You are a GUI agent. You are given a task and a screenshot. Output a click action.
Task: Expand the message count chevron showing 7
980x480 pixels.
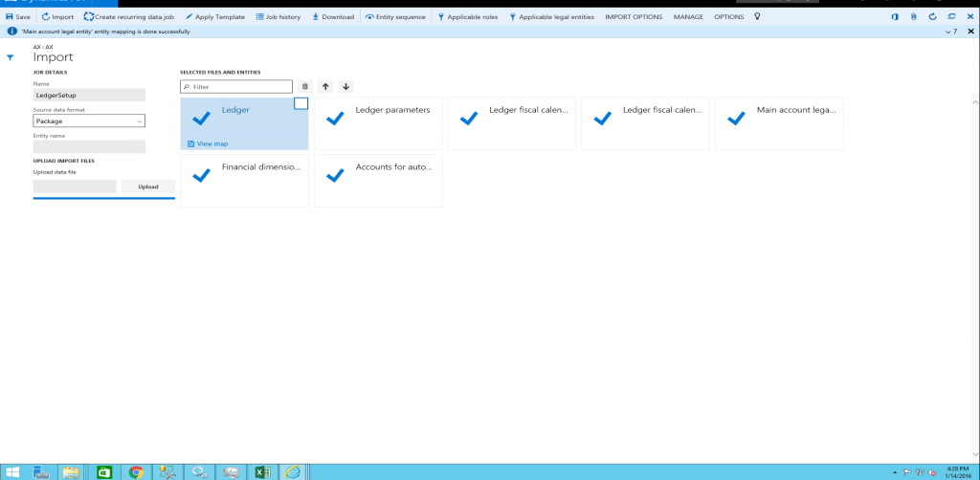pos(950,32)
